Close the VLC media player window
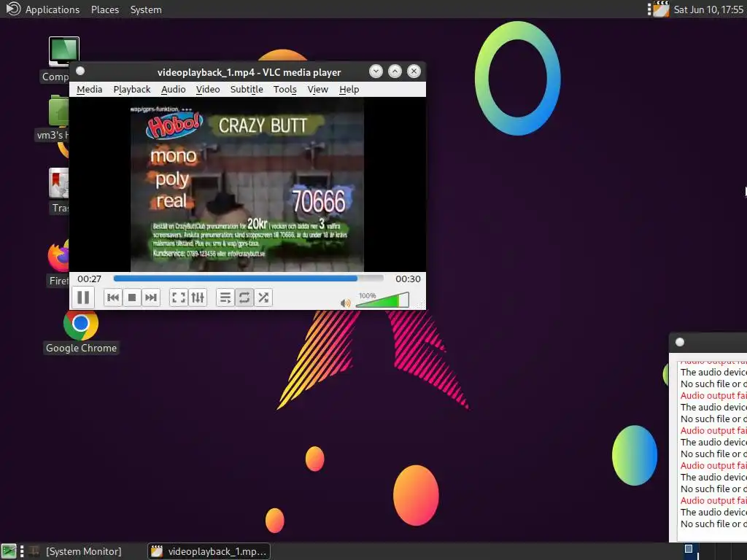The image size is (747, 560). pyautogui.click(x=414, y=71)
